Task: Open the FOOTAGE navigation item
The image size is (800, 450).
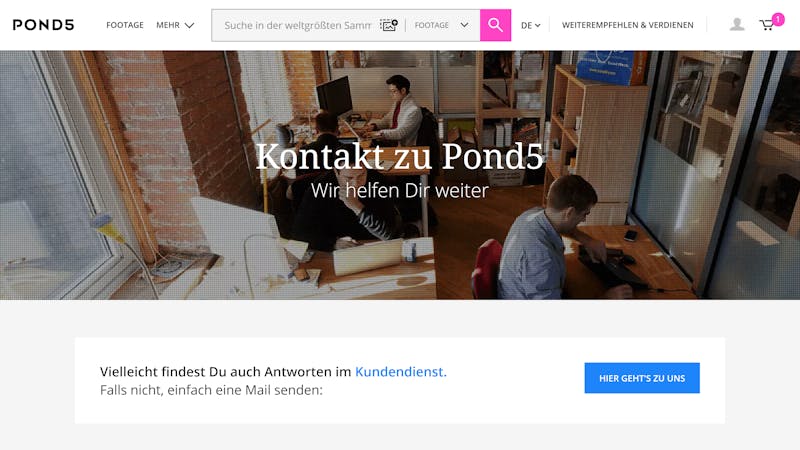Action: coord(125,25)
